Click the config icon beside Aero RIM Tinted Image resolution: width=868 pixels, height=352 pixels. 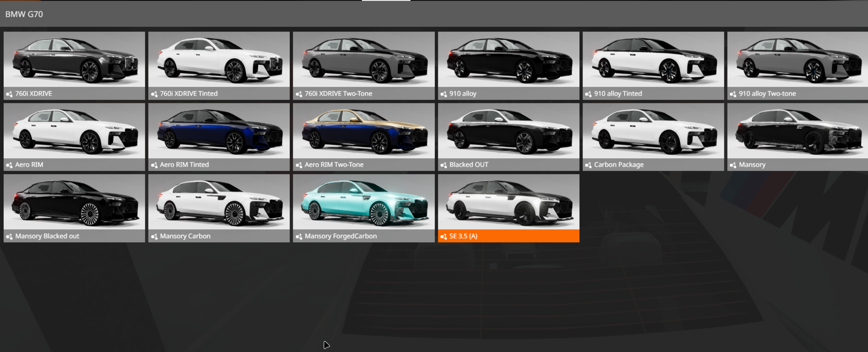[x=154, y=165]
